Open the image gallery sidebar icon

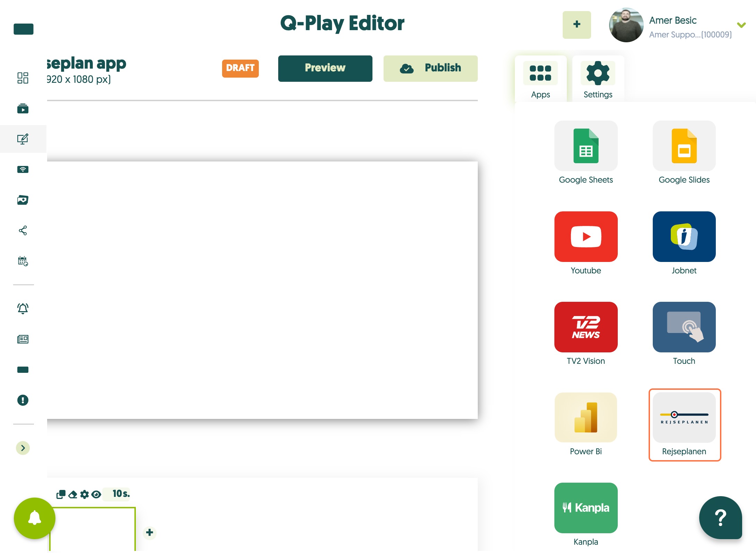click(23, 200)
